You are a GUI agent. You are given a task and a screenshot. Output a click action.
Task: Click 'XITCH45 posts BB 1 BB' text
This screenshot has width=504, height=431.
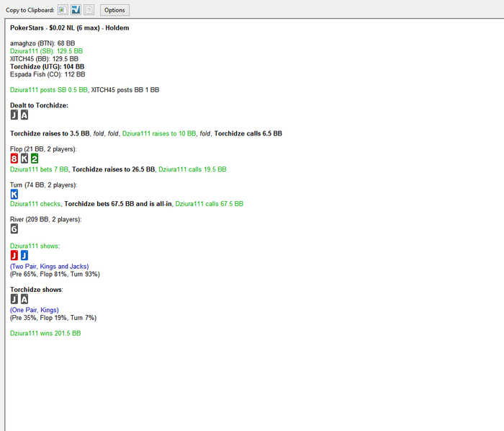pyautogui.click(x=125, y=90)
